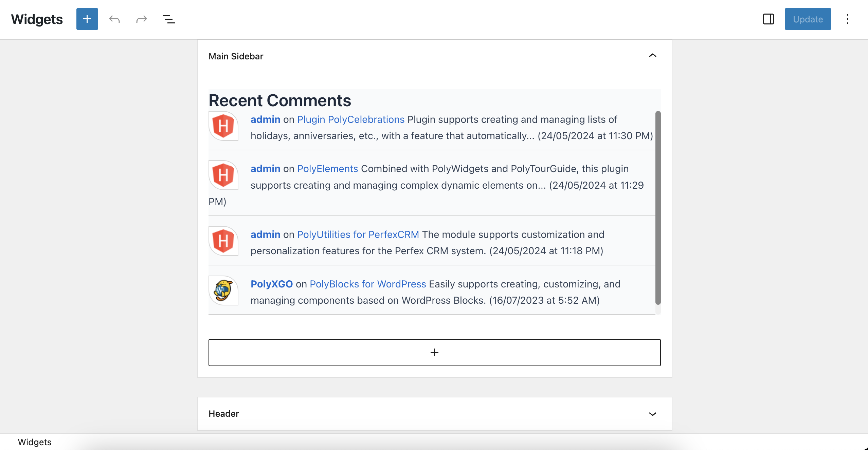Click the Widgets page title
This screenshot has width=868, height=450.
[x=37, y=19]
